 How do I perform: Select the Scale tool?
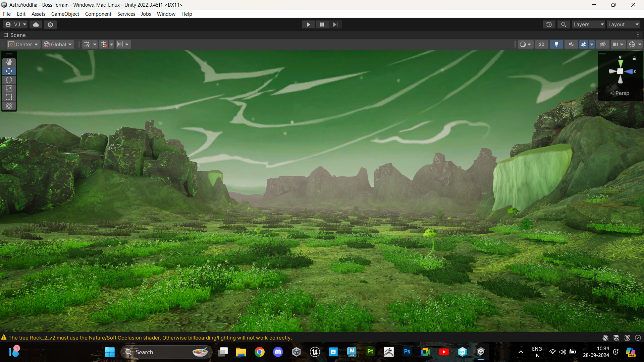coord(9,88)
